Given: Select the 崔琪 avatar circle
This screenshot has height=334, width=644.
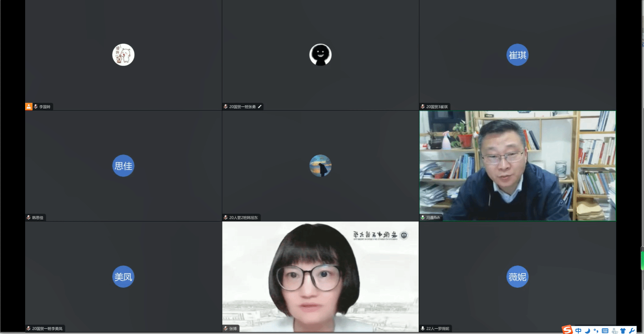Looking at the screenshot, I should point(517,55).
